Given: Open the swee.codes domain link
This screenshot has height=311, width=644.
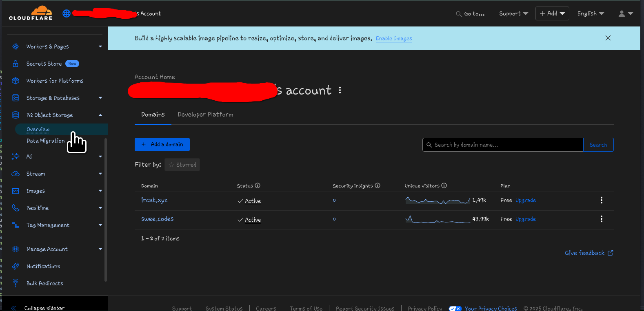Looking at the screenshot, I should (x=157, y=219).
